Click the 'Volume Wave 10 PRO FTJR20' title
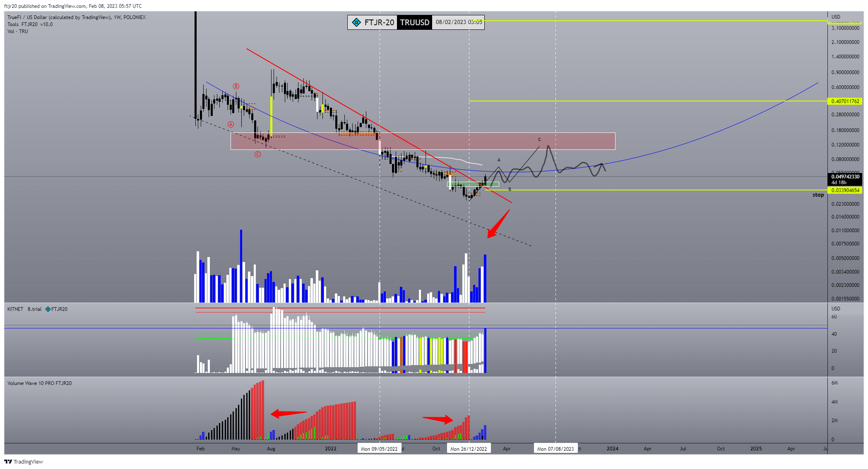Viewport: 868px width, 469px height. click(x=39, y=383)
